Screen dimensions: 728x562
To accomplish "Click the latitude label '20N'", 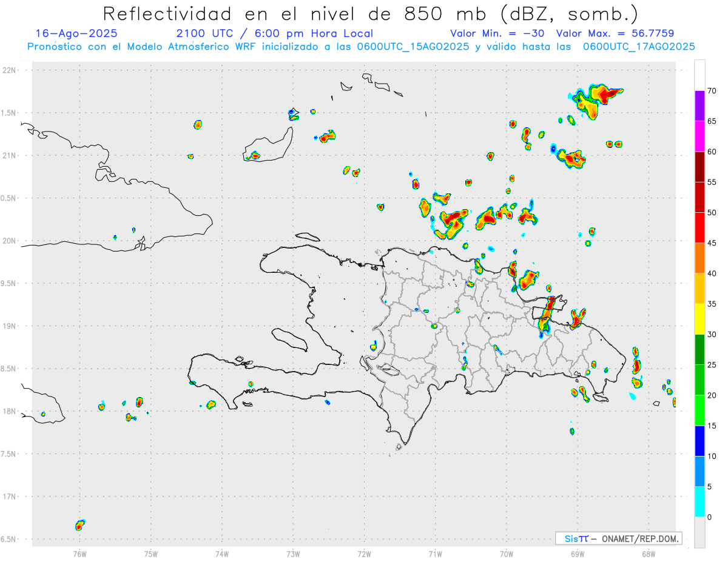I will tap(10, 241).
